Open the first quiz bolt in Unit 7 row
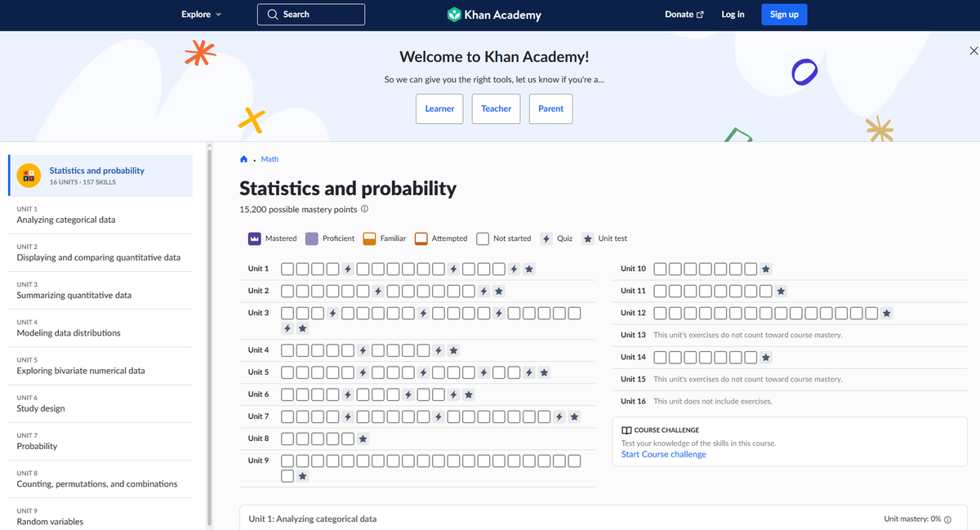The image size is (980, 530). coord(348,416)
